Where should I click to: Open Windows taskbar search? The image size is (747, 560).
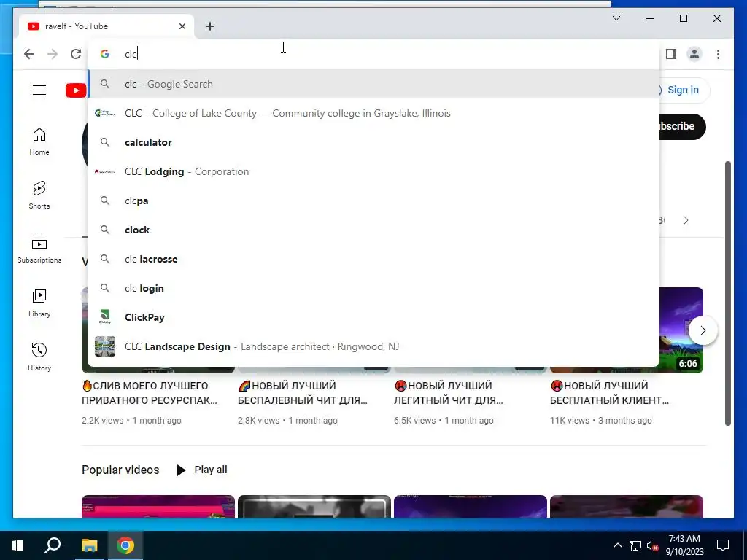(x=53, y=545)
